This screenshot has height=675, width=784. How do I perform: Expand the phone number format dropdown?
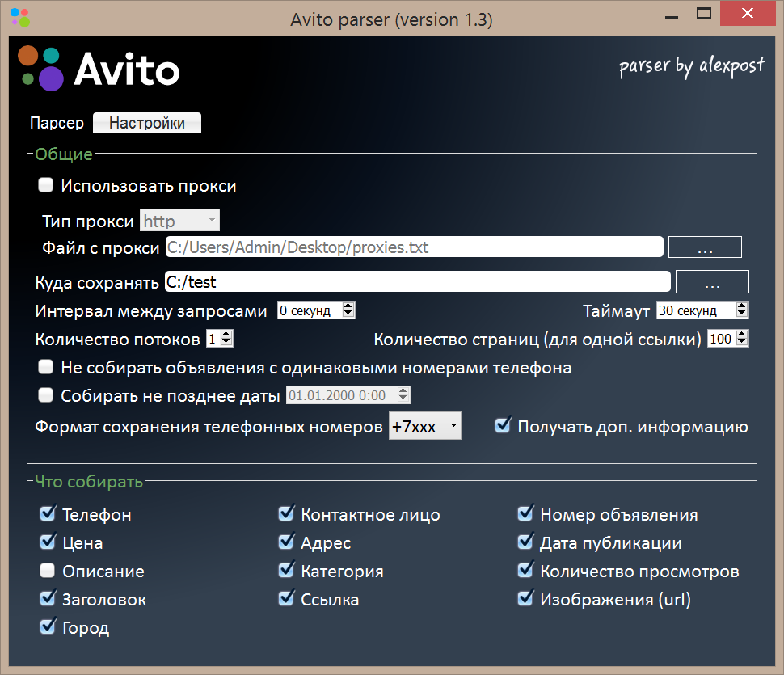click(x=425, y=427)
